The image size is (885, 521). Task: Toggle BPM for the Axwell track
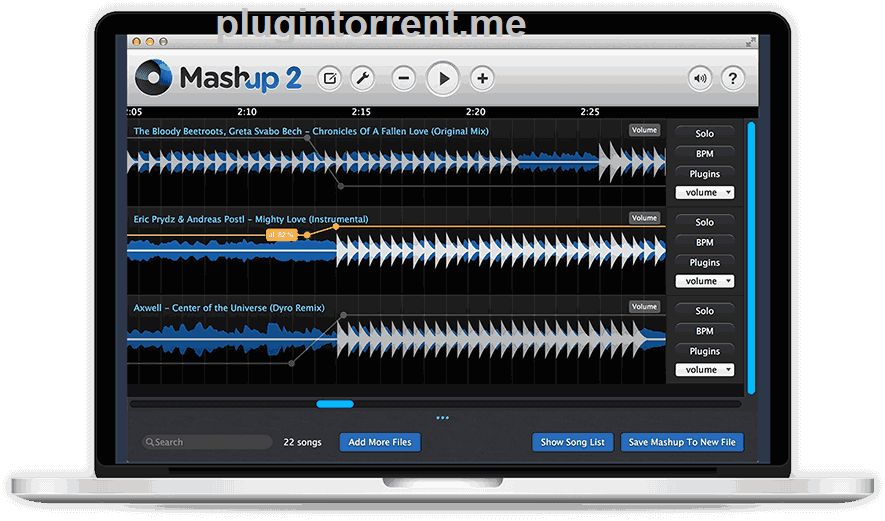click(704, 331)
